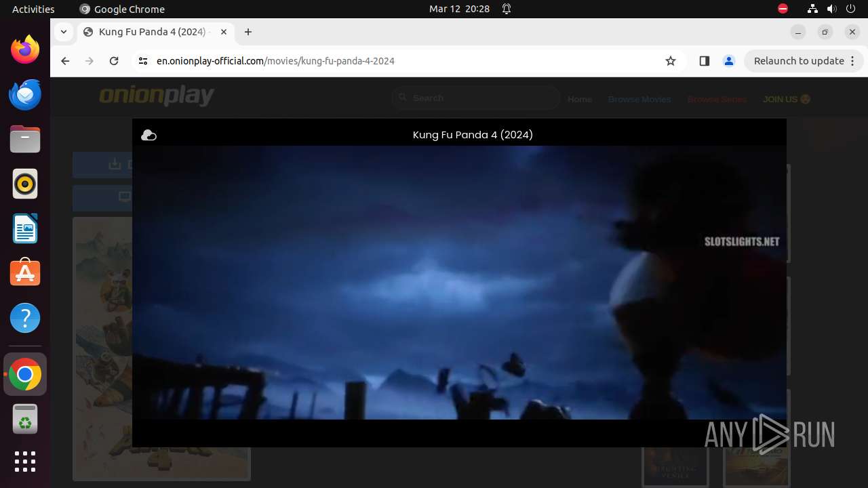Click the video frame to play
Viewport: 868px width, 488px height.
coord(459,283)
